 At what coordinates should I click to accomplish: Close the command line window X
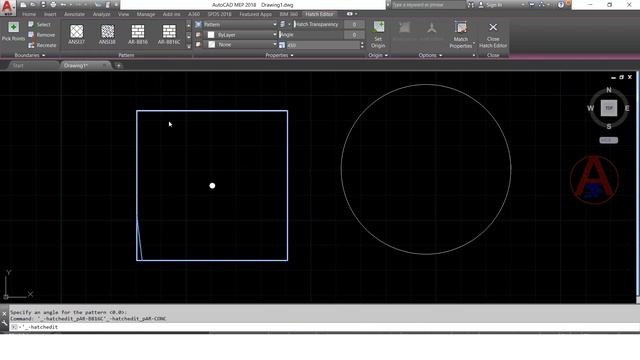(x=4, y=314)
